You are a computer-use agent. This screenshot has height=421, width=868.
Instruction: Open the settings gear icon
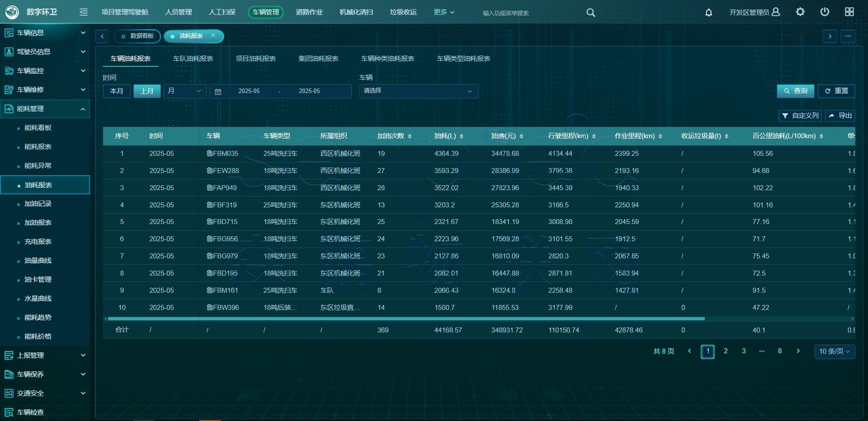click(800, 12)
